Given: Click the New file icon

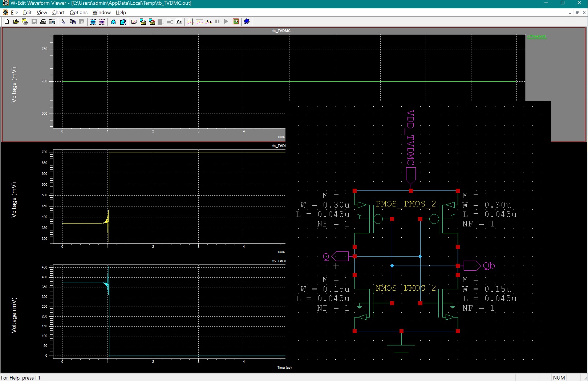Looking at the screenshot, I should pyautogui.click(x=7, y=22).
